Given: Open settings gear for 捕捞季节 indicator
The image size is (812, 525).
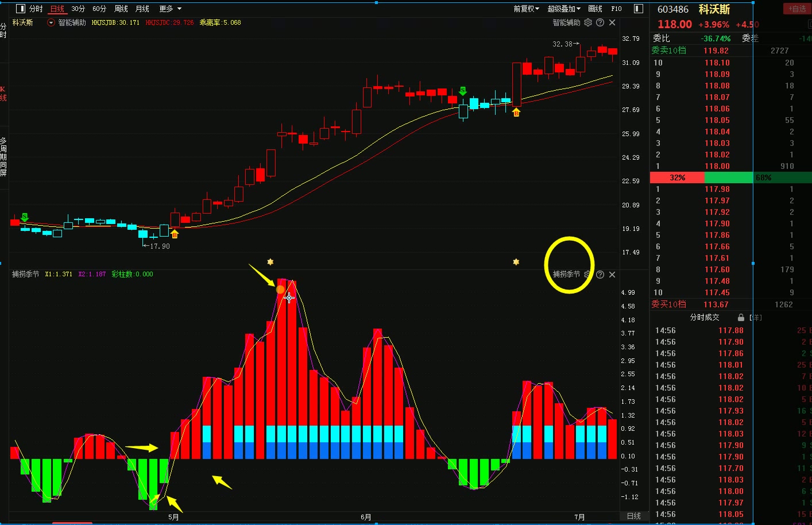Looking at the screenshot, I should point(588,275).
